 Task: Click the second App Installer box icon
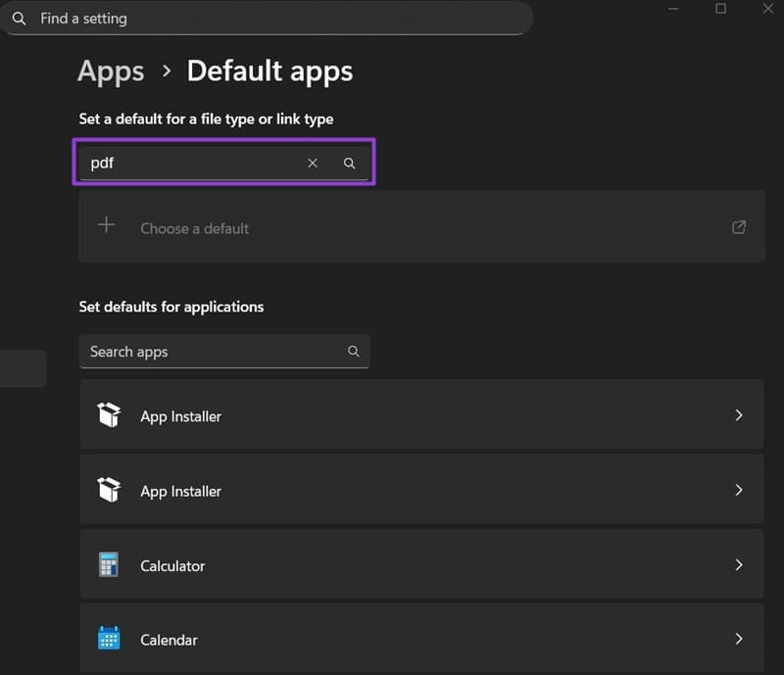click(x=109, y=490)
